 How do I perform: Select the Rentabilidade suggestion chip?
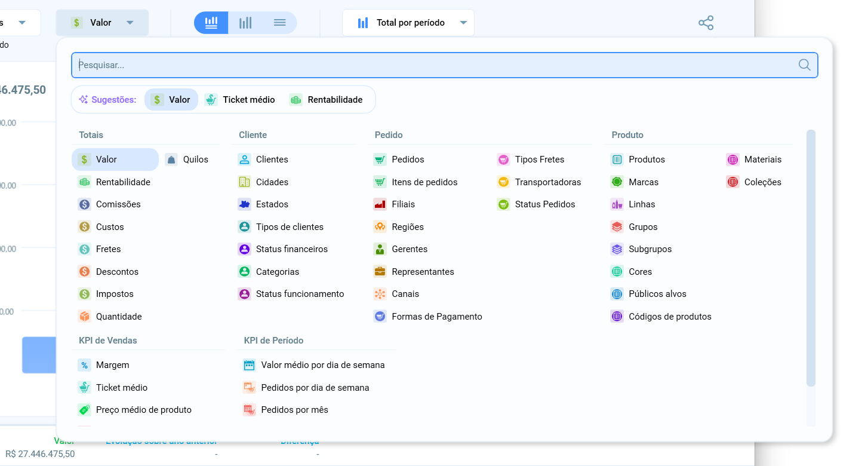click(327, 100)
